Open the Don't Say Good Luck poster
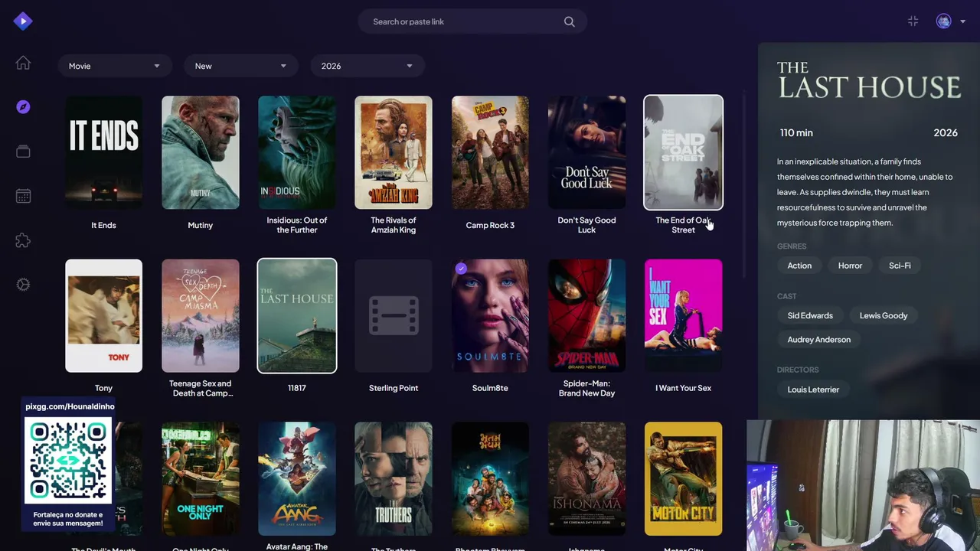980x551 pixels. coord(586,152)
